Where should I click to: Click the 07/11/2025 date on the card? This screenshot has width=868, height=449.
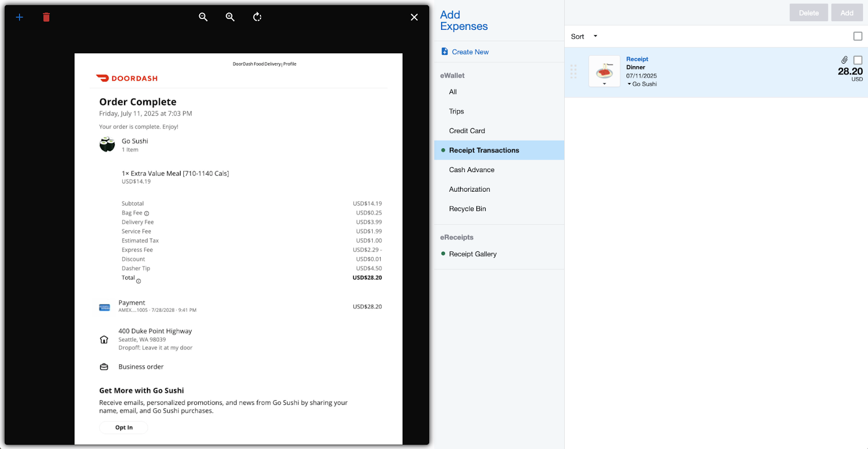point(641,76)
